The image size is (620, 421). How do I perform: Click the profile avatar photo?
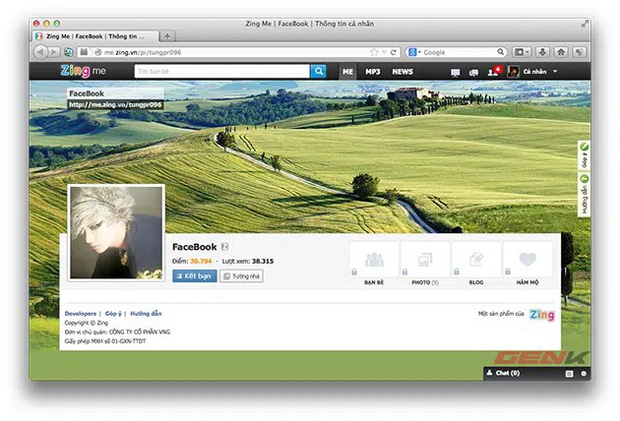tap(116, 232)
